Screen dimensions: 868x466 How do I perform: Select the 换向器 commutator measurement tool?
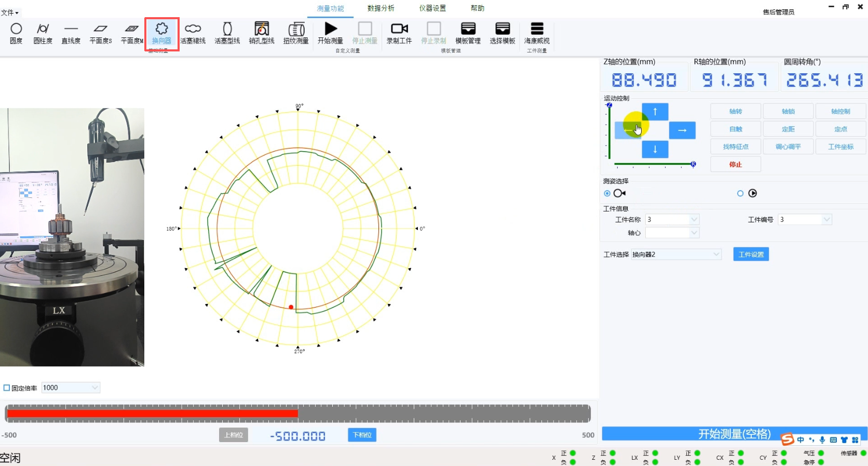click(162, 33)
